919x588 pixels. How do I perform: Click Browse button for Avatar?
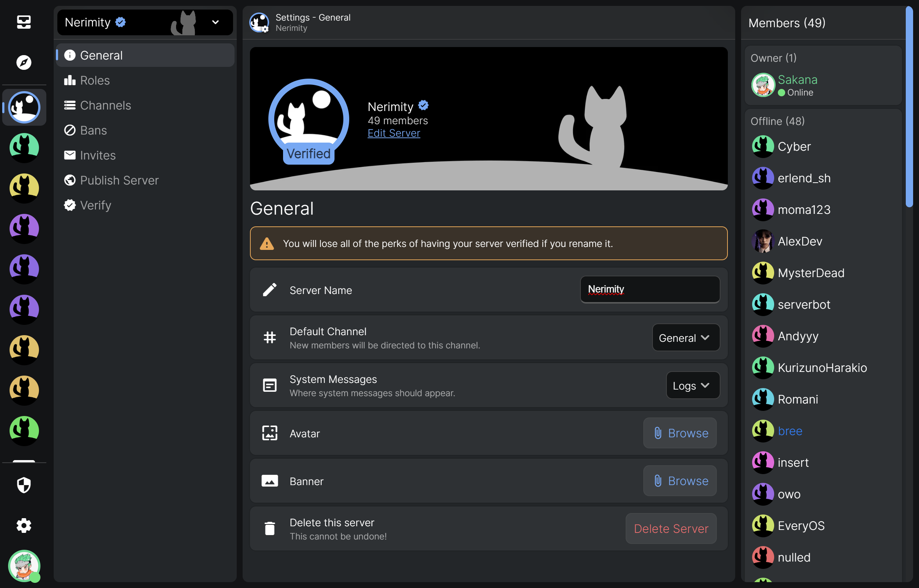point(680,433)
